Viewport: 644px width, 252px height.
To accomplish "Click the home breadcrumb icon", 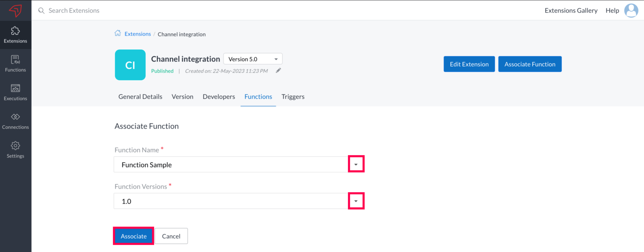I will point(118,33).
